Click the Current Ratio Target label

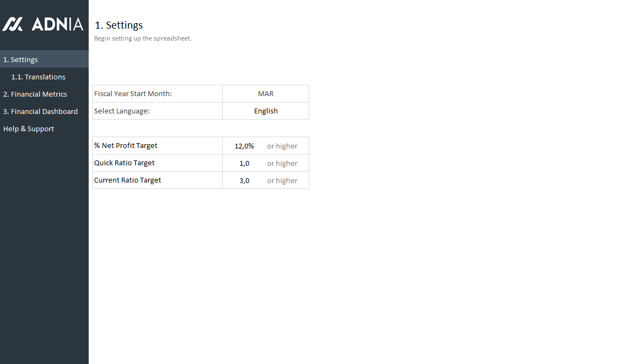point(128,180)
